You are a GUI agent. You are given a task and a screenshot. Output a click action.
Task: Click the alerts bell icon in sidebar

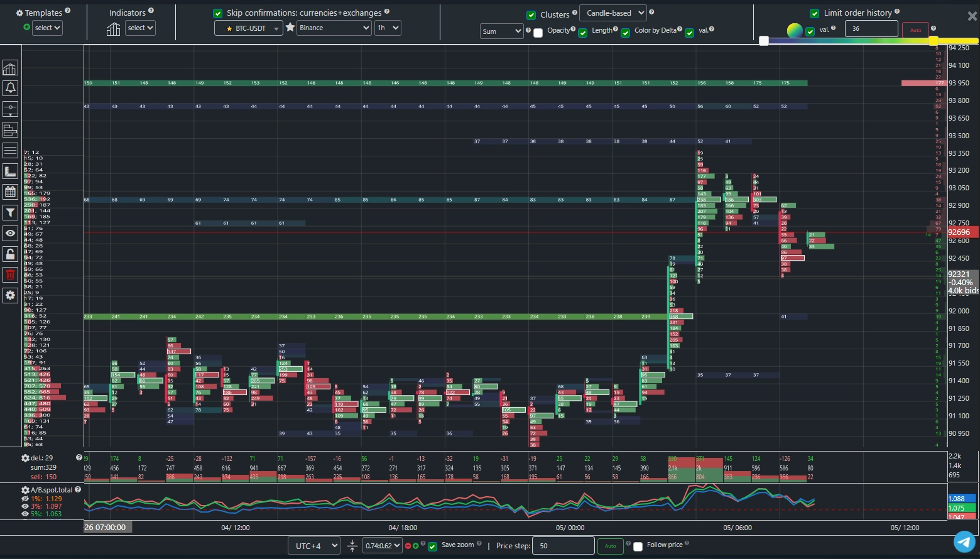pyautogui.click(x=11, y=89)
